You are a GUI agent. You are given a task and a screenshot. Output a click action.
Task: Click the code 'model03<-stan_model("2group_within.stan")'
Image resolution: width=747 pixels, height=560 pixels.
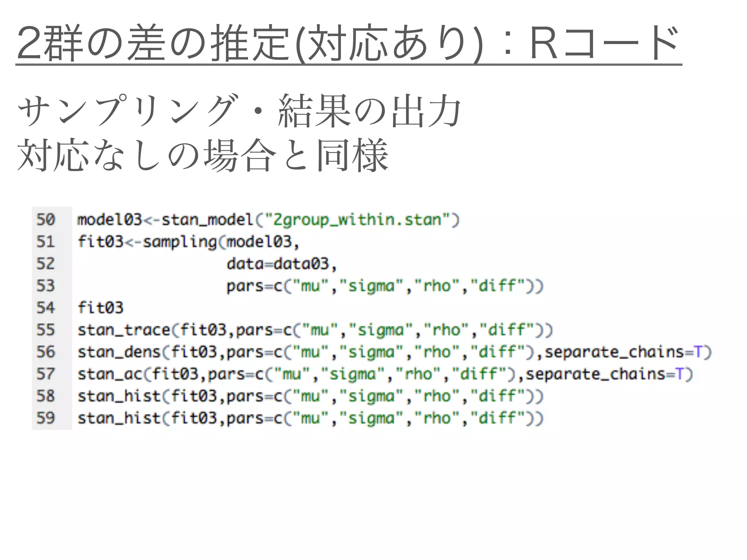coord(268,220)
